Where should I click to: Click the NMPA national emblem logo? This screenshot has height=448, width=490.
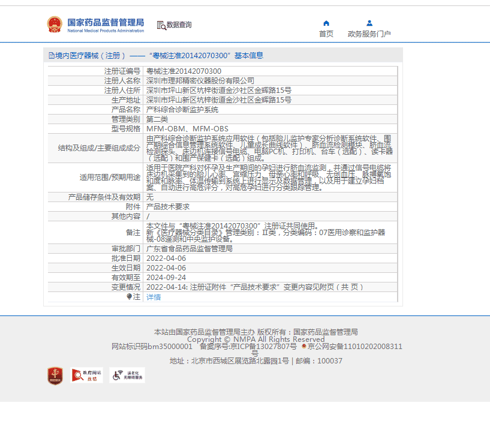click(55, 25)
